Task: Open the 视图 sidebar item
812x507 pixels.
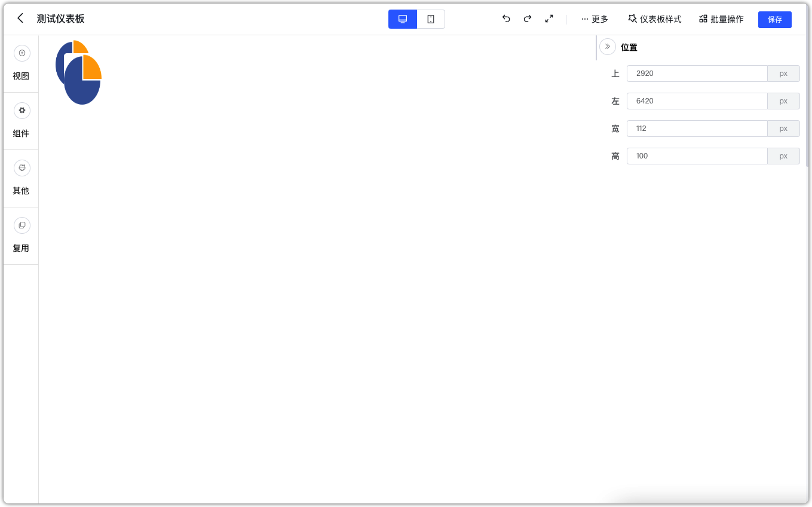Action: point(21,63)
